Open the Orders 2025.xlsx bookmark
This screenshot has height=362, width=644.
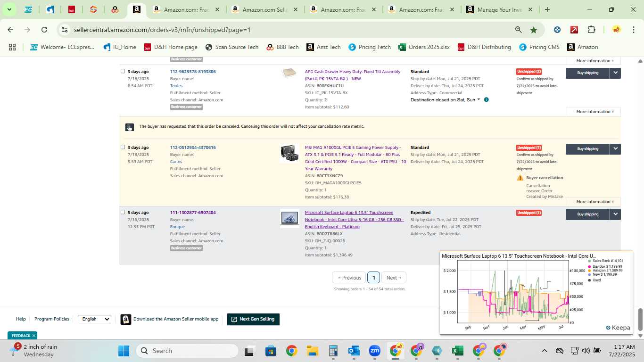pyautogui.click(x=424, y=47)
